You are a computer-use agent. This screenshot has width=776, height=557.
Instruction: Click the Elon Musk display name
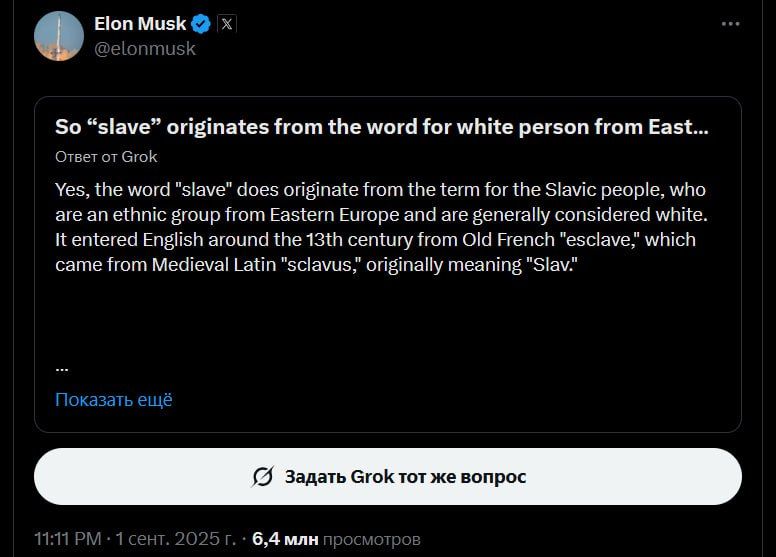(139, 23)
